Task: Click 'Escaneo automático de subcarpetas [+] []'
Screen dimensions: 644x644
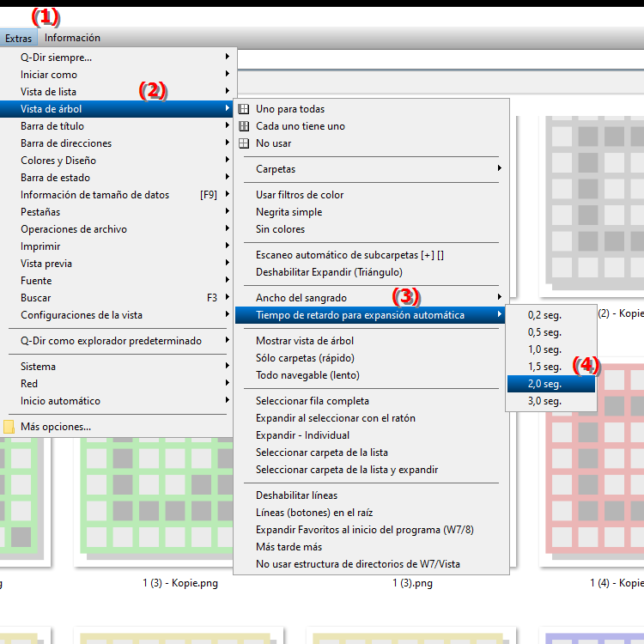Action: coord(369,255)
